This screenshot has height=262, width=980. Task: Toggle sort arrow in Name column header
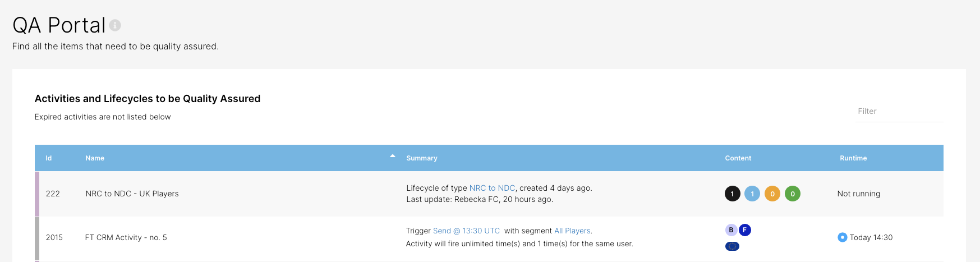coord(393,156)
